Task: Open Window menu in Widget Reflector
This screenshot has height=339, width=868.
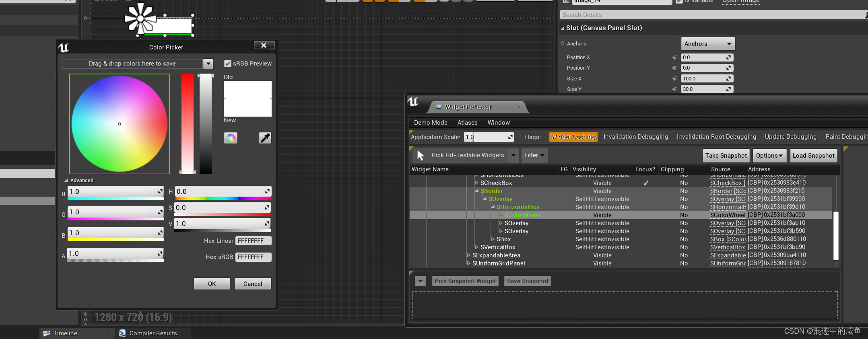Action: [499, 123]
